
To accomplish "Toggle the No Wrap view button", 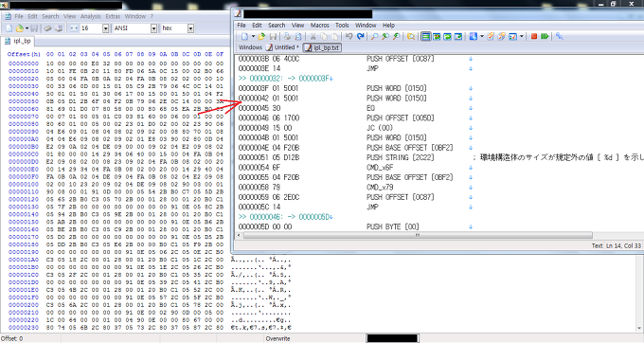I will [x=426, y=37].
